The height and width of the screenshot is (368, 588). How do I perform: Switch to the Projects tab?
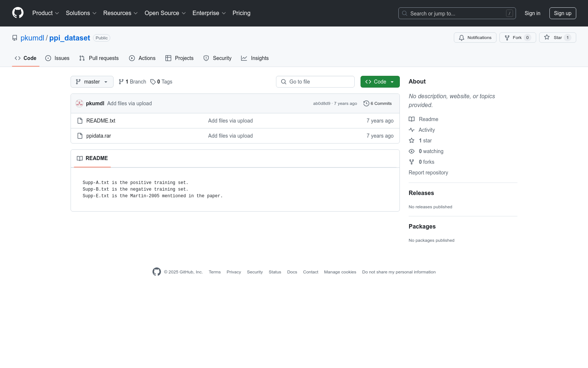(x=179, y=58)
